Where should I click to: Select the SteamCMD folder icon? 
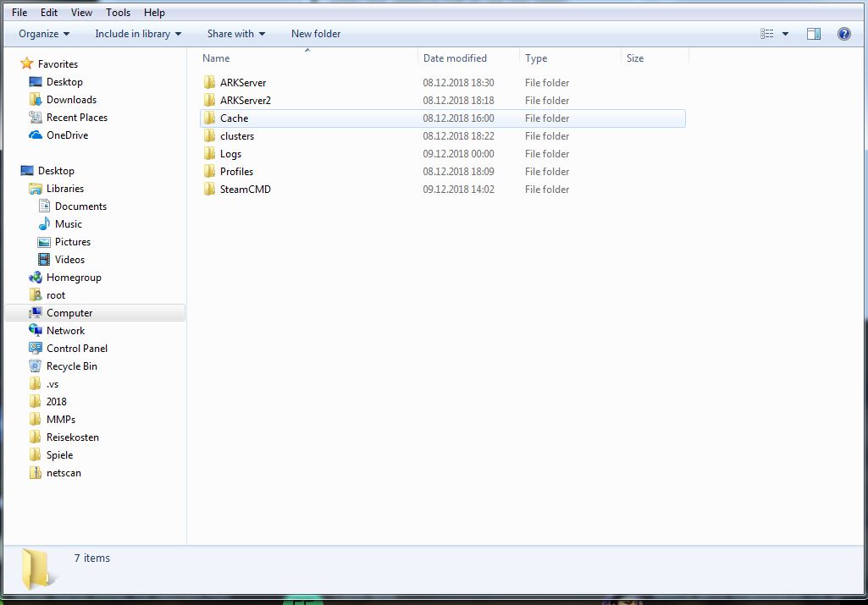click(x=209, y=189)
